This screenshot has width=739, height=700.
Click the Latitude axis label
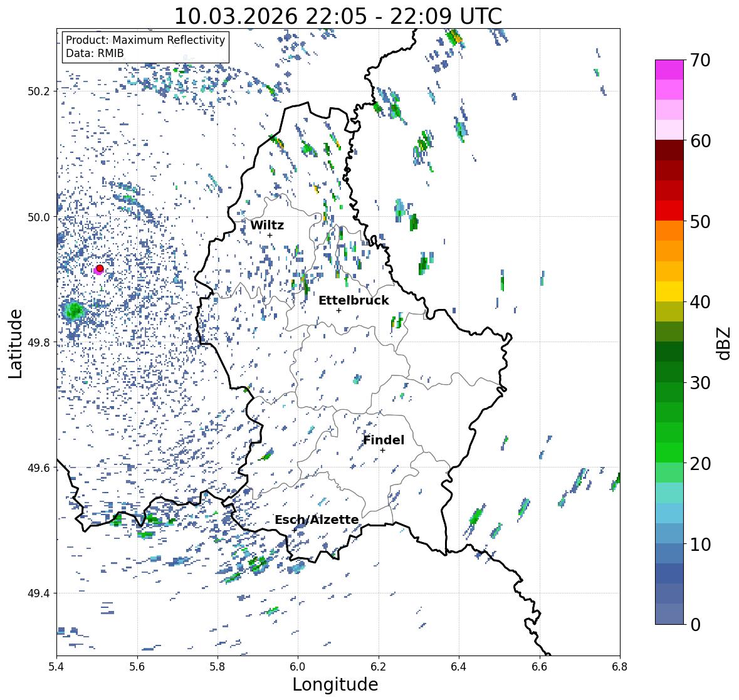[x=15, y=343]
